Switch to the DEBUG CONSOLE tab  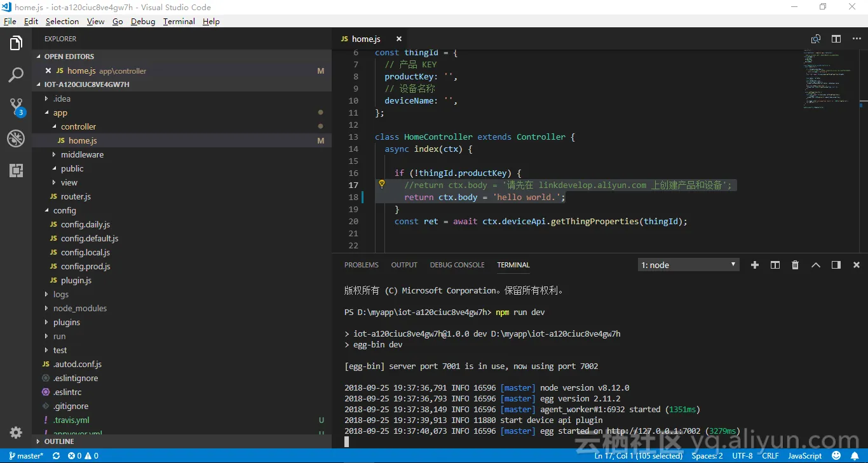point(457,265)
